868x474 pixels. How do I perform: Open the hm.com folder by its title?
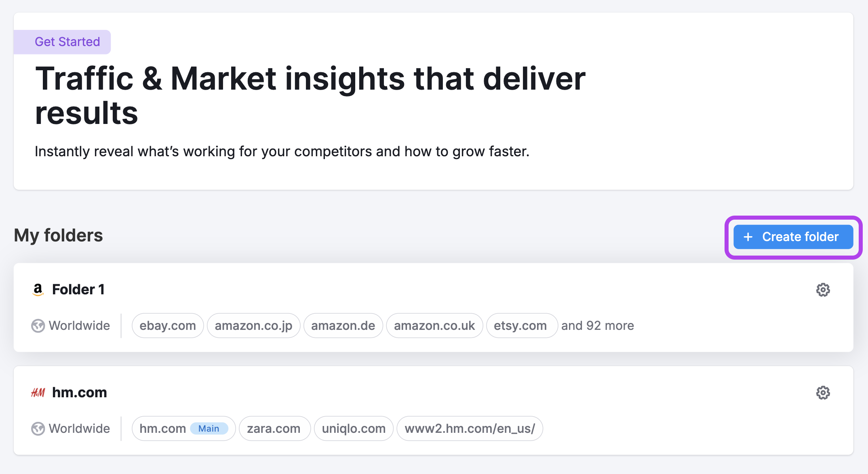point(79,392)
